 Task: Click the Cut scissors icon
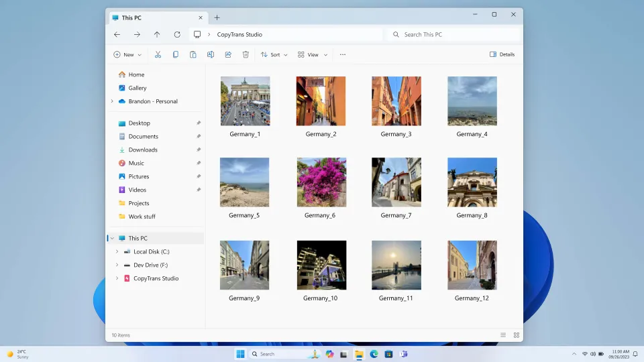tap(158, 54)
